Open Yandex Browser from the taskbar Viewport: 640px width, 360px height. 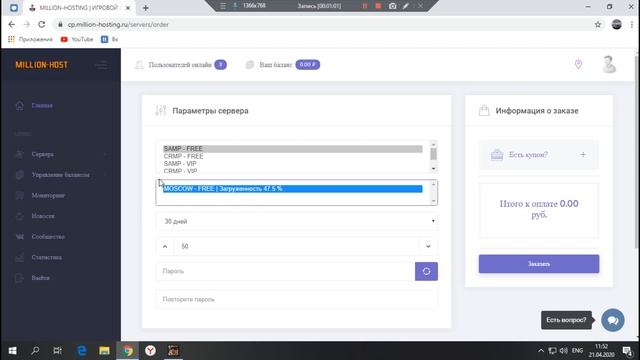151,351
